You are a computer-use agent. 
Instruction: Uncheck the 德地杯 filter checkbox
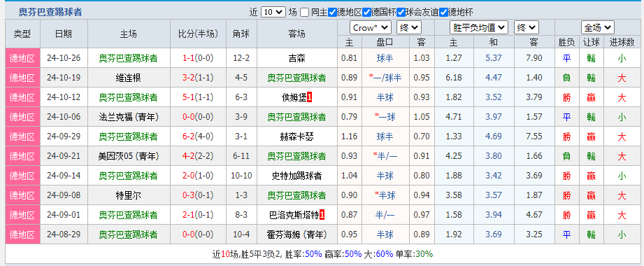coord(443,13)
